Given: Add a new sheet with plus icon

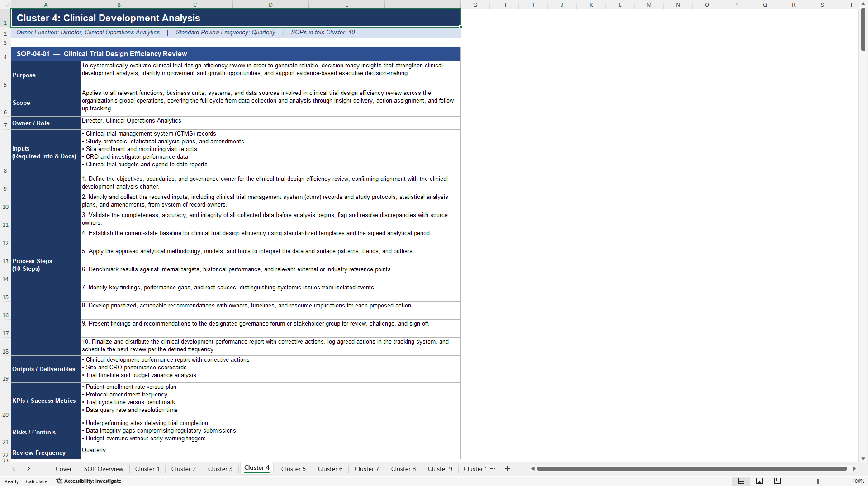Looking at the screenshot, I should [x=507, y=469].
